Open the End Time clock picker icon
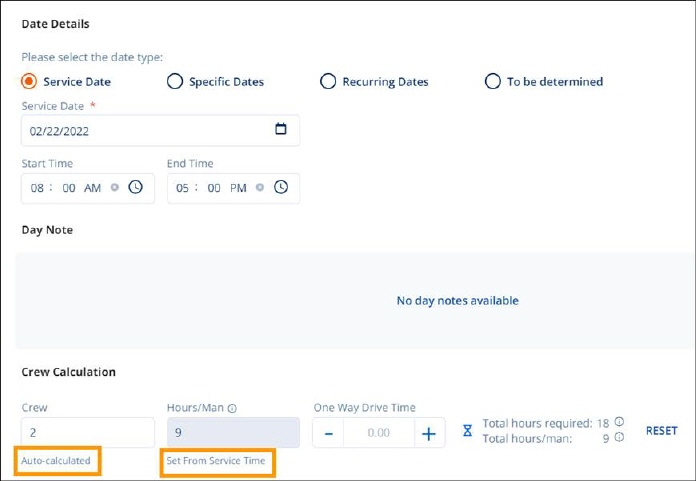696x481 pixels. click(x=281, y=187)
